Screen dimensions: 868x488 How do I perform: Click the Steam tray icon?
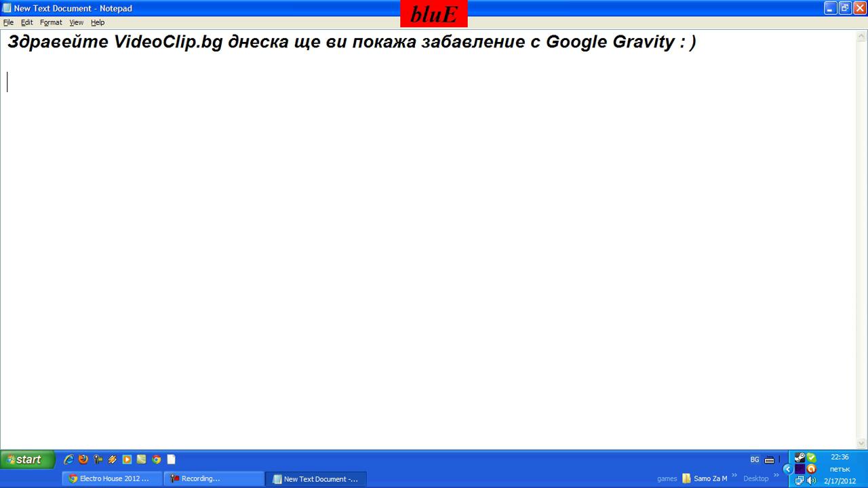click(x=800, y=457)
